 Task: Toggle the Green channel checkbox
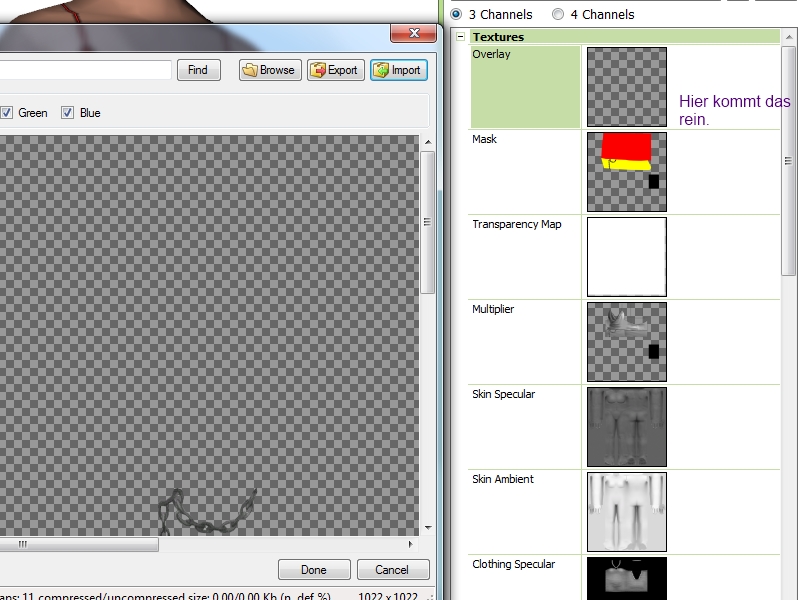pyautogui.click(x=6, y=113)
